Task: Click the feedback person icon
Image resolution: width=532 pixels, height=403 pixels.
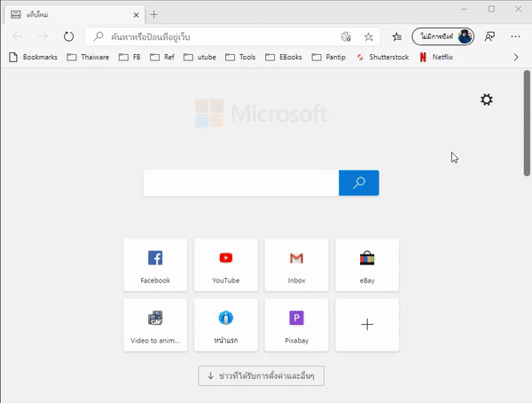Action: coord(489,36)
